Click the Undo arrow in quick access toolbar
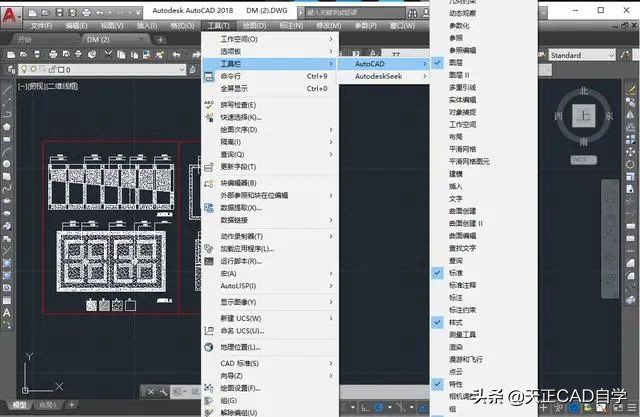Screen dimensions: 640x417 click(x=100, y=13)
